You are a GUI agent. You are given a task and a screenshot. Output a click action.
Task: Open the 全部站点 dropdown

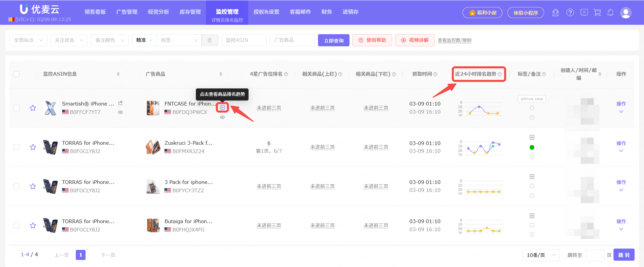[29, 40]
